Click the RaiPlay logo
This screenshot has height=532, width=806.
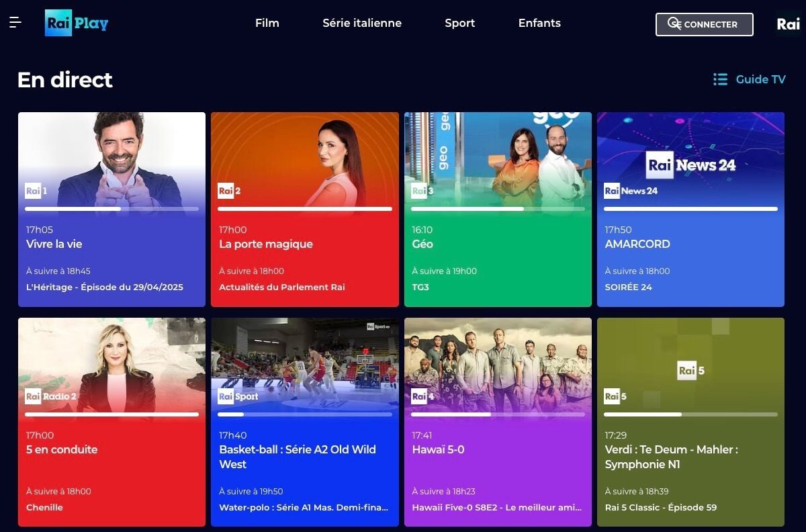click(x=76, y=23)
